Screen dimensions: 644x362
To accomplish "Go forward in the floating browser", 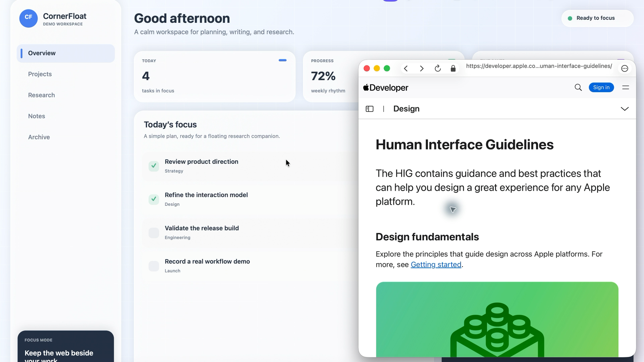I will [422, 69].
